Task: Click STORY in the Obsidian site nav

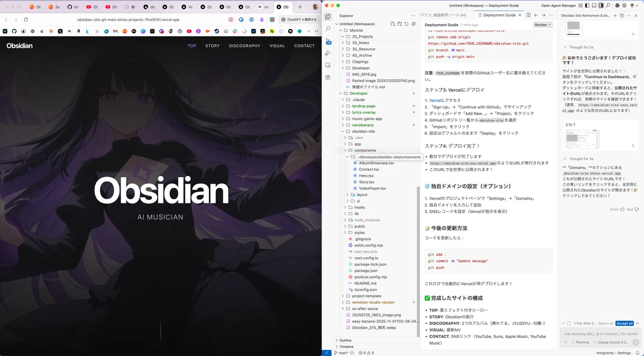Action: tap(213, 46)
